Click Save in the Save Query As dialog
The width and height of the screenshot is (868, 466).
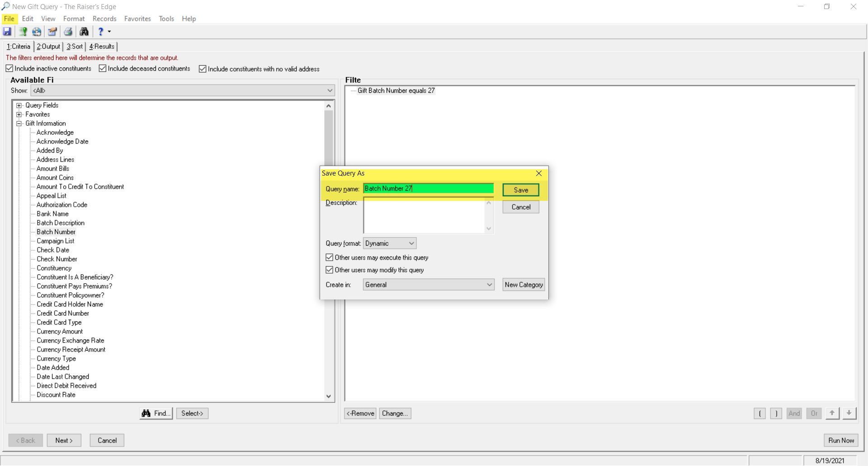coord(521,190)
